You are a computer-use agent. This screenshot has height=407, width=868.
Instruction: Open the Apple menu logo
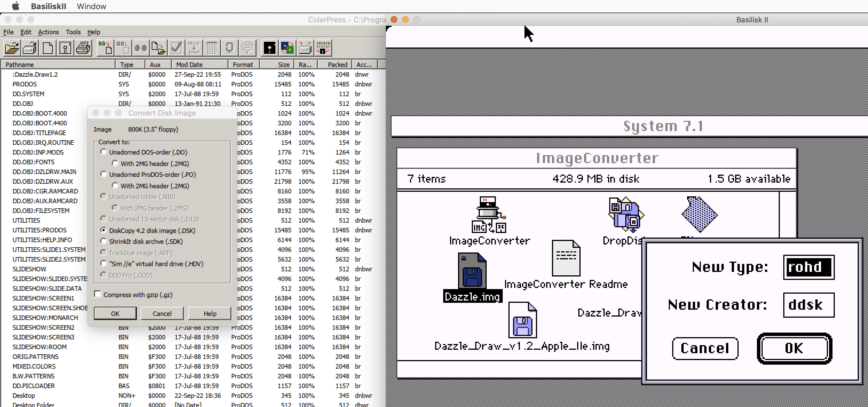[15, 6]
